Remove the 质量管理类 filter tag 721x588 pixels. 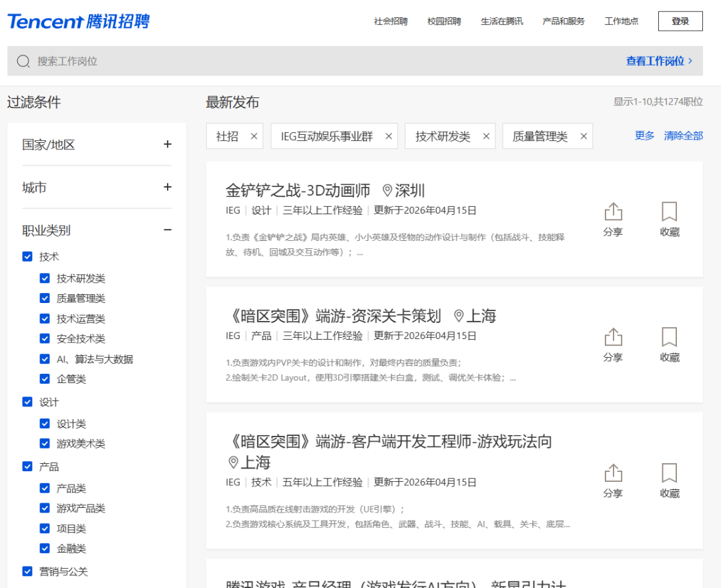tap(583, 135)
